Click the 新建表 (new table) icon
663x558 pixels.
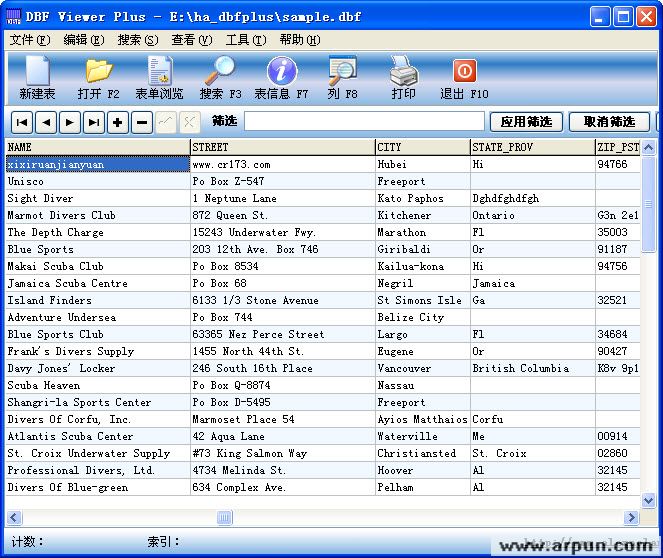click(x=37, y=77)
